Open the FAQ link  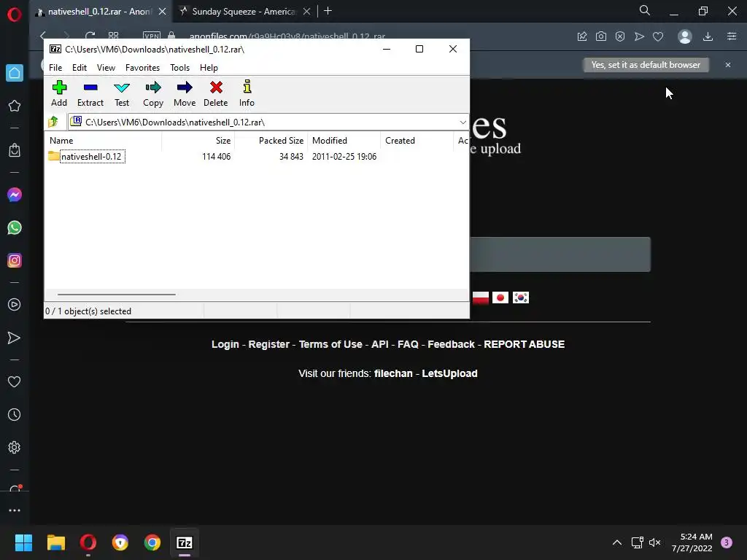point(408,344)
